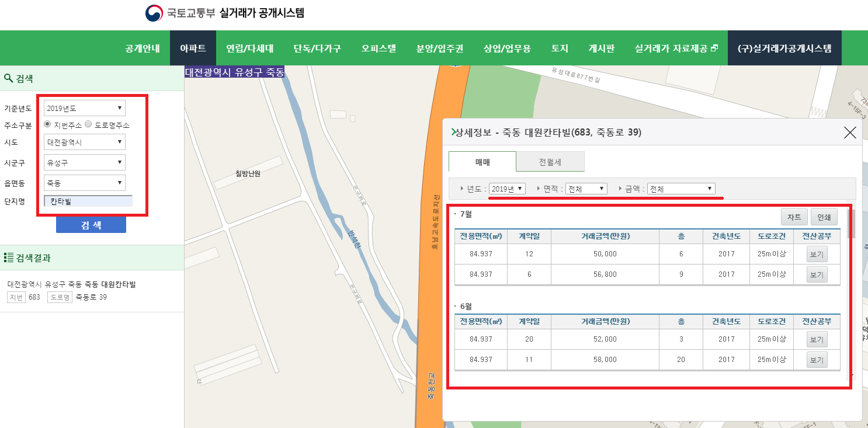Switch to the 매매 tab
This screenshot has height=428, width=868.
click(x=482, y=162)
